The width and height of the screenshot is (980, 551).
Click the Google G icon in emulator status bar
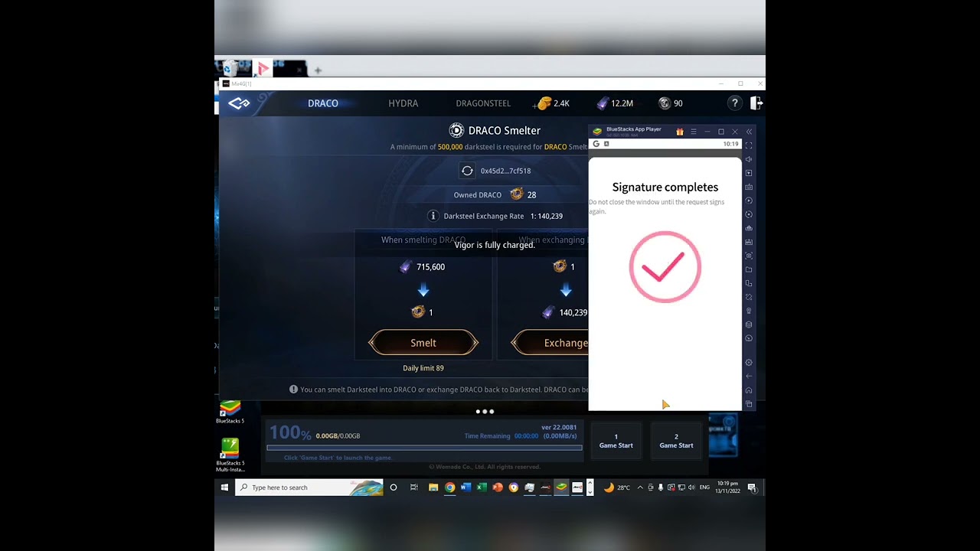point(596,144)
